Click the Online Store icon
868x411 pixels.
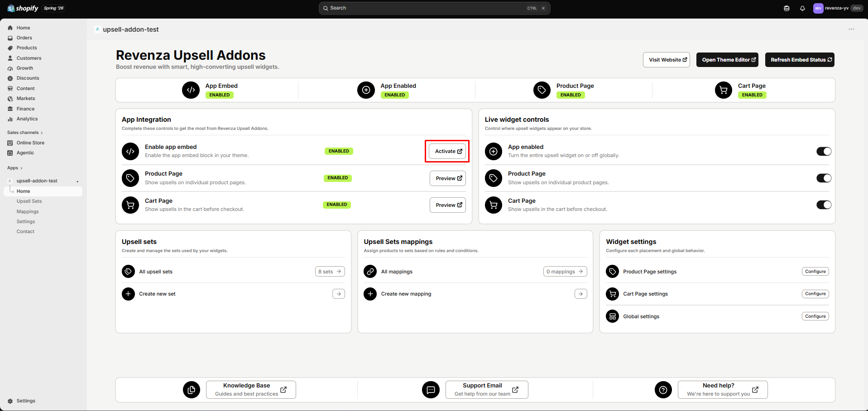point(10,143)
